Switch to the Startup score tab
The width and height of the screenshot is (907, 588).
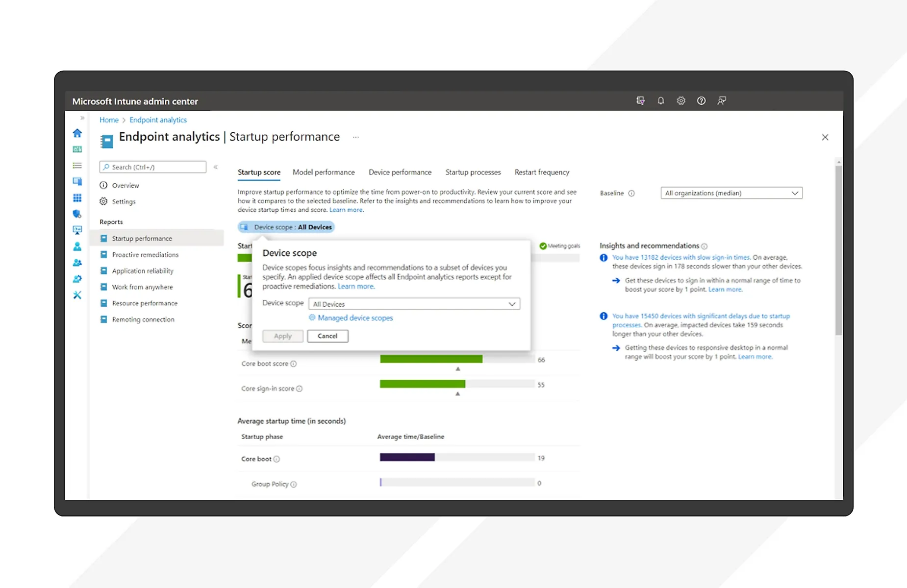(259, 172)
